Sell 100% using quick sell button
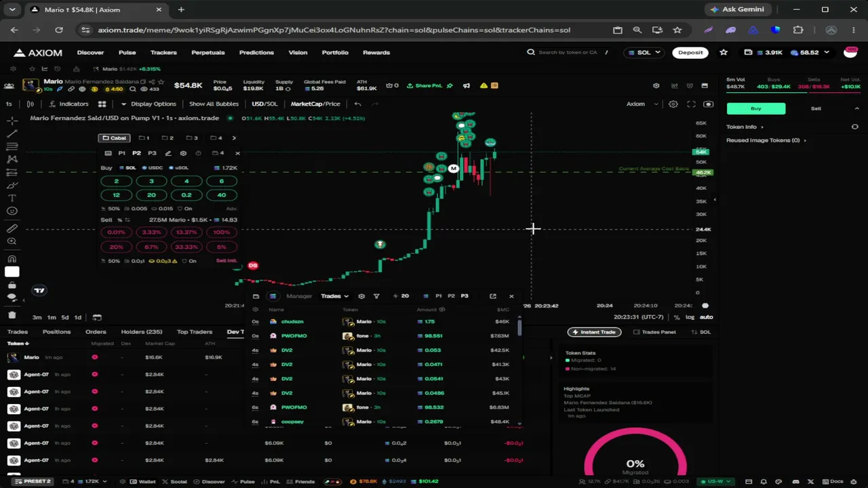The width and height of the screenshot is (868, 488). (x=221, y=232)
